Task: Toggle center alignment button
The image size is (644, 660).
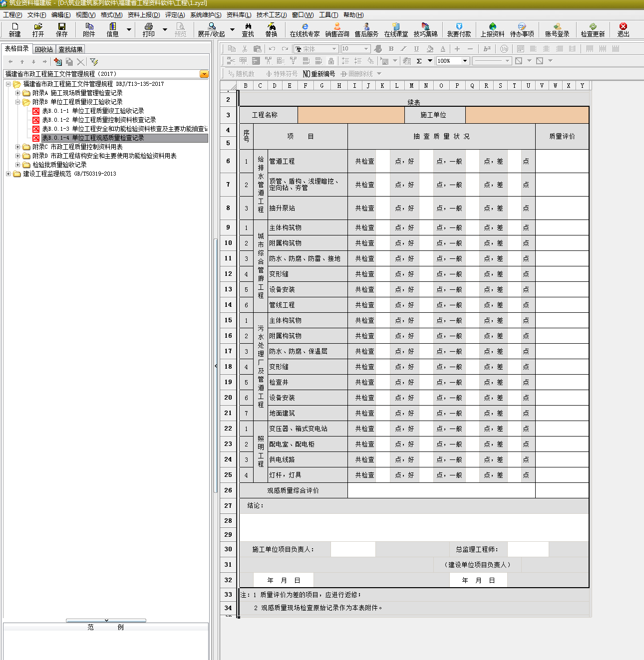Action: (546, 49)
